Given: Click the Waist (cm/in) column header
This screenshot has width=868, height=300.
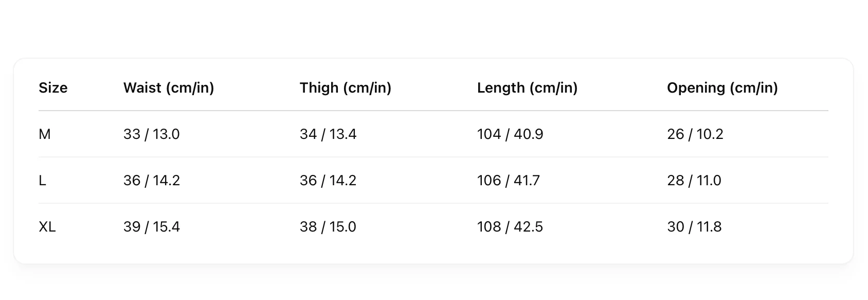Looking at the screenshot, I should coord(169,88).
